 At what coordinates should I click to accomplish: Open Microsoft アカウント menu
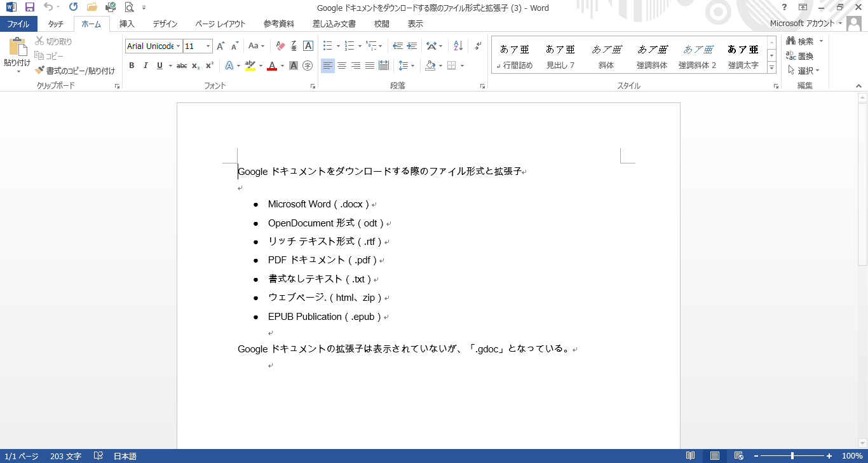(806, 24)
